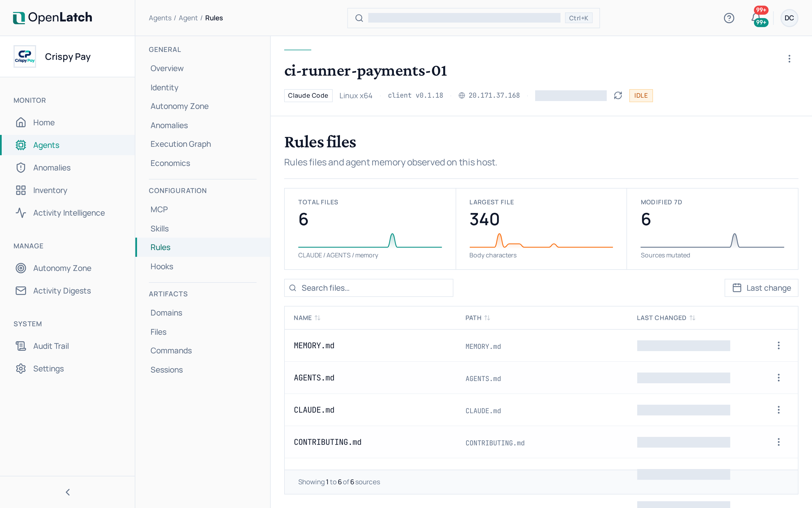Select the Economics tab
Viewport: 812px width, 508px height.
[x=203, y=163]
